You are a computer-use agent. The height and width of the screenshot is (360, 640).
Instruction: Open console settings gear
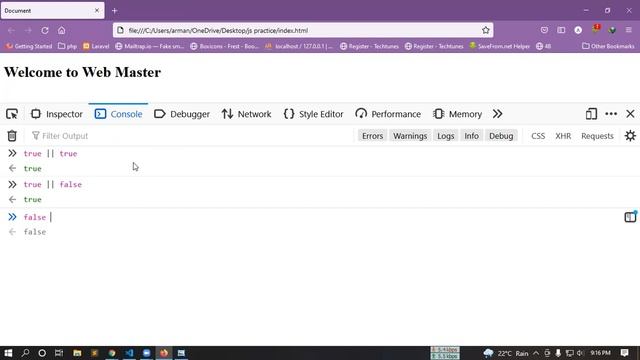(630, 136)
